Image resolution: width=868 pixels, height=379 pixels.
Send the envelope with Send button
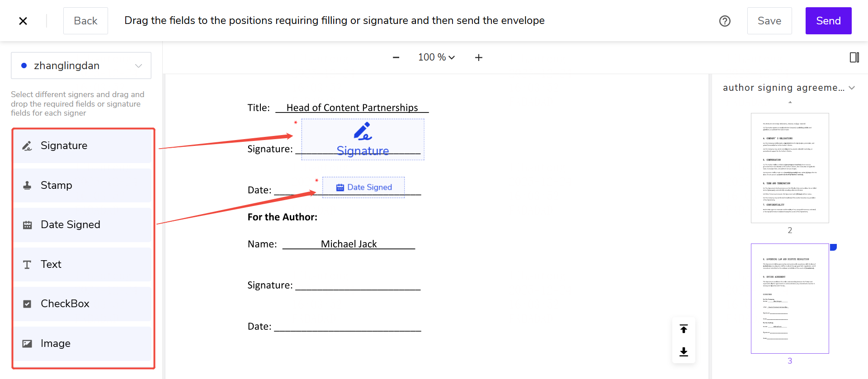click(828, 21)
